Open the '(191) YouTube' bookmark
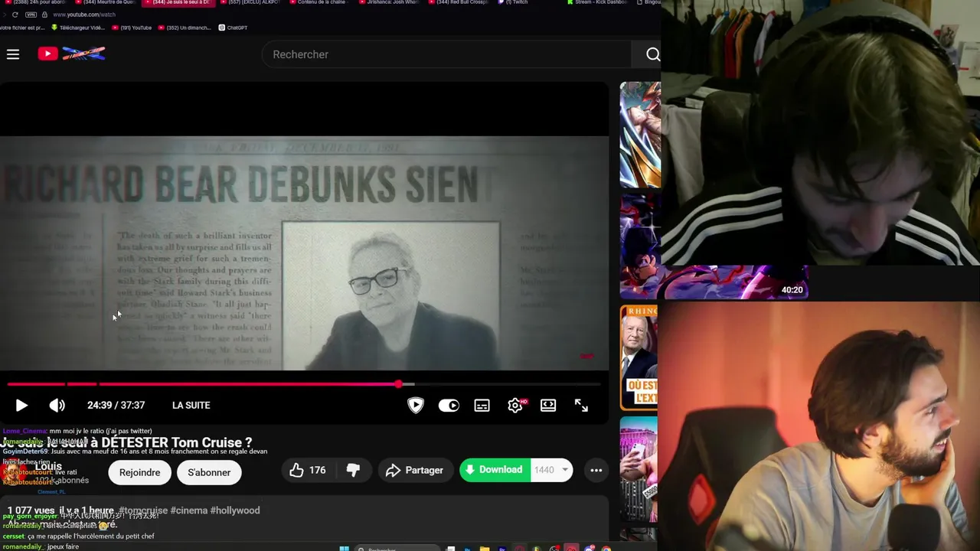The height and width of the screenshot is (551, 980). [x=132, y=28]
